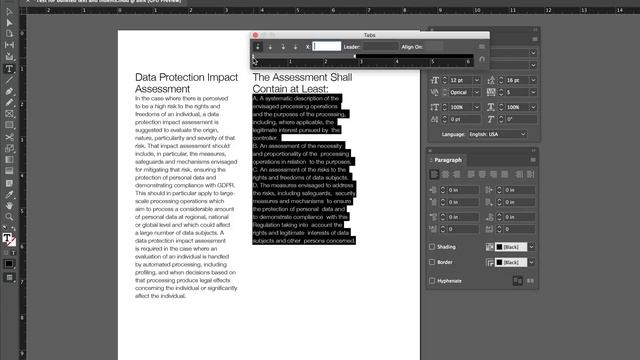This screenshot has height=360, width=640.
Task: Open the leading dropdown showing 16 pt
Action: [533, 80]
